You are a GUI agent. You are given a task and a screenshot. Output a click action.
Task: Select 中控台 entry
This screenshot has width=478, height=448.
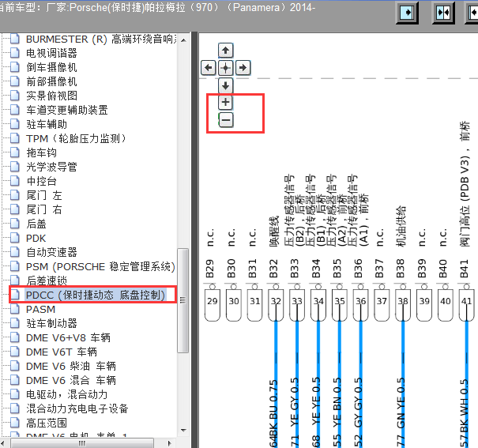[x=41, y=182]
